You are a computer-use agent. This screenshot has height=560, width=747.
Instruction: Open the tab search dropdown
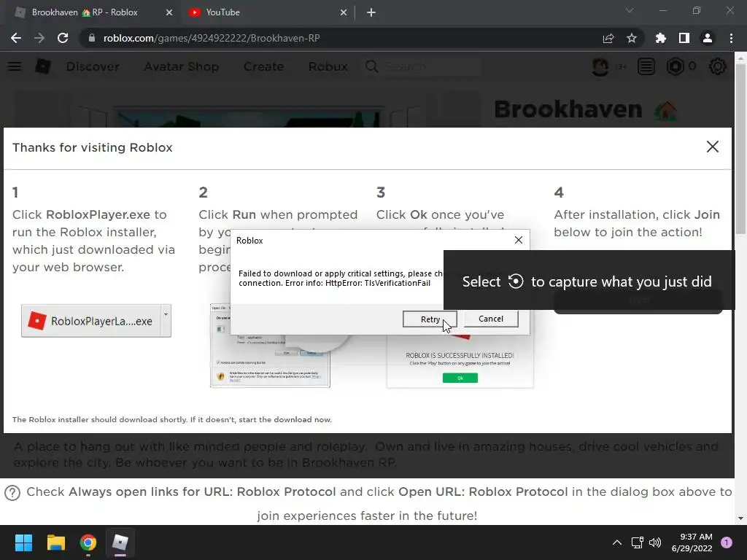[630, 10]
